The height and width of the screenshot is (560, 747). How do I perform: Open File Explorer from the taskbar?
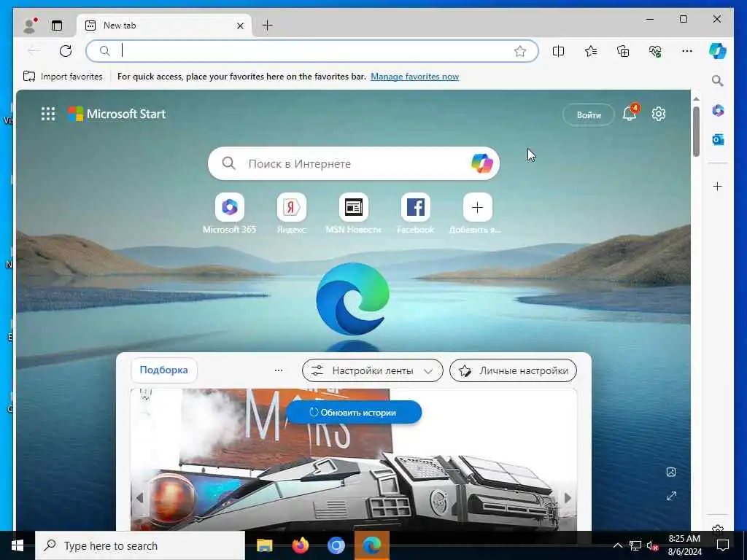[264, 545]
